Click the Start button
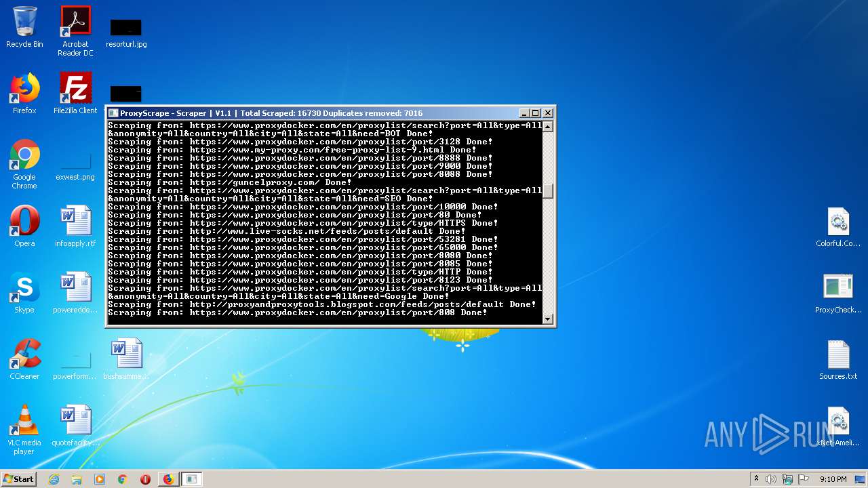The width and height of the screenshot is (868, 488). (x=18, y=479)
